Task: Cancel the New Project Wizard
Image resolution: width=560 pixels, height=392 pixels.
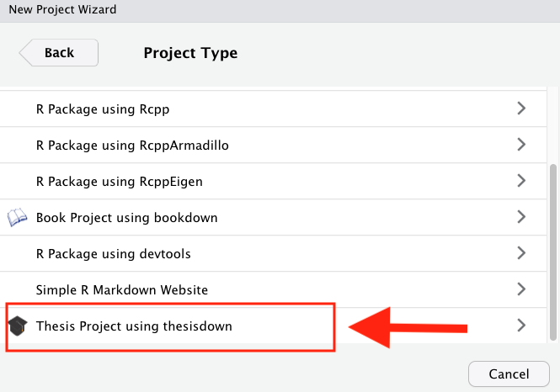Action: click(x=509, y=373)
